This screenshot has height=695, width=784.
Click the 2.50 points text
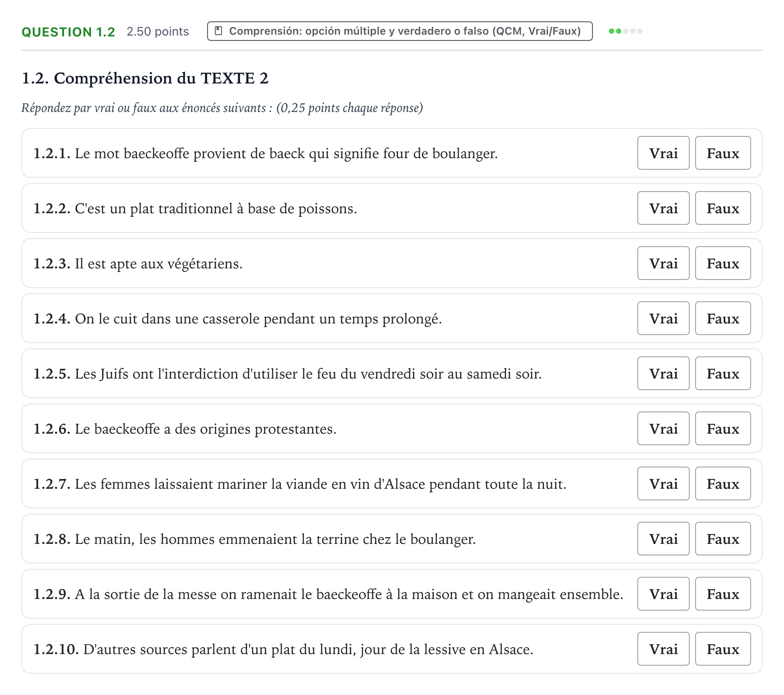158,32
